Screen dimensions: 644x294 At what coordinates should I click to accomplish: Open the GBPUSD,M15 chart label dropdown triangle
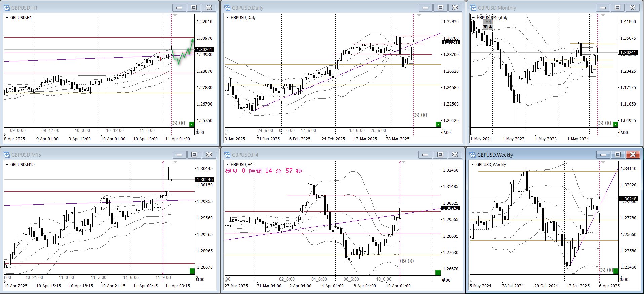click(x=7, y=165)
